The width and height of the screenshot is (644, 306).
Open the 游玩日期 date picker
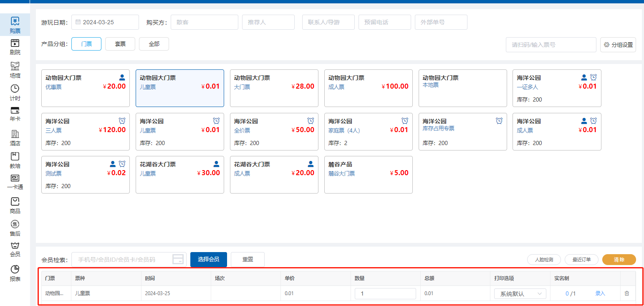pos(105,22)
